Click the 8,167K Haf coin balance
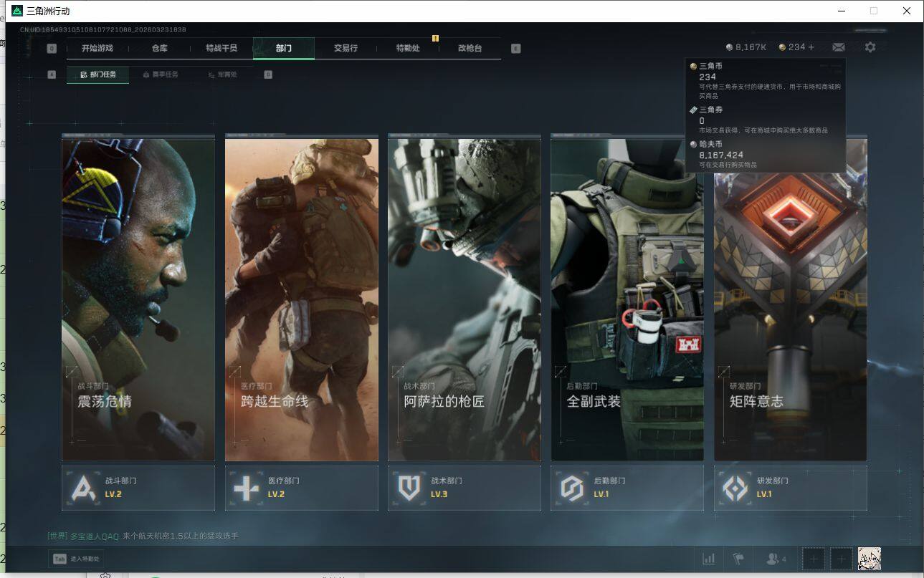This screenshot has width=924, height=578. tap(746, 47)
